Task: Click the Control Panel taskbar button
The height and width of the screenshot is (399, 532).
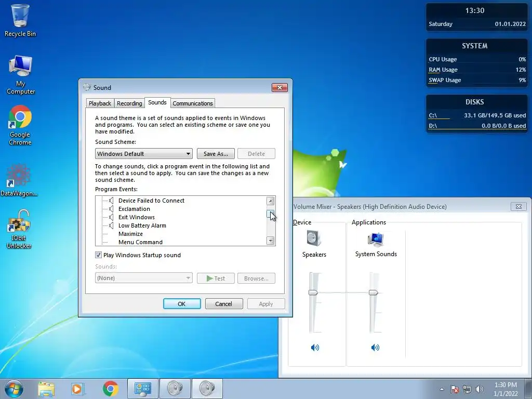Action: (x=142, y=389)
